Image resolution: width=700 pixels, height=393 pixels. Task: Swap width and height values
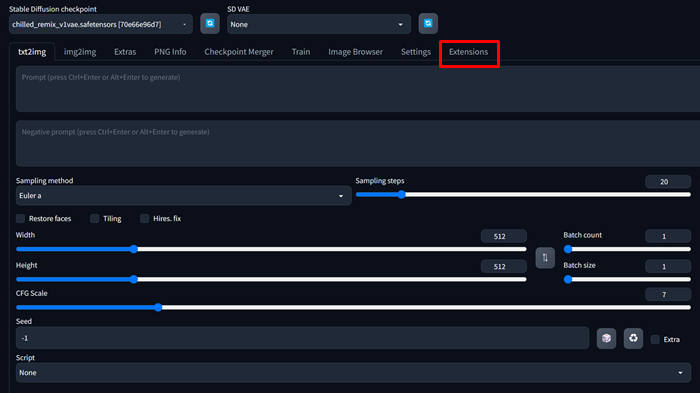click(545, 258)
